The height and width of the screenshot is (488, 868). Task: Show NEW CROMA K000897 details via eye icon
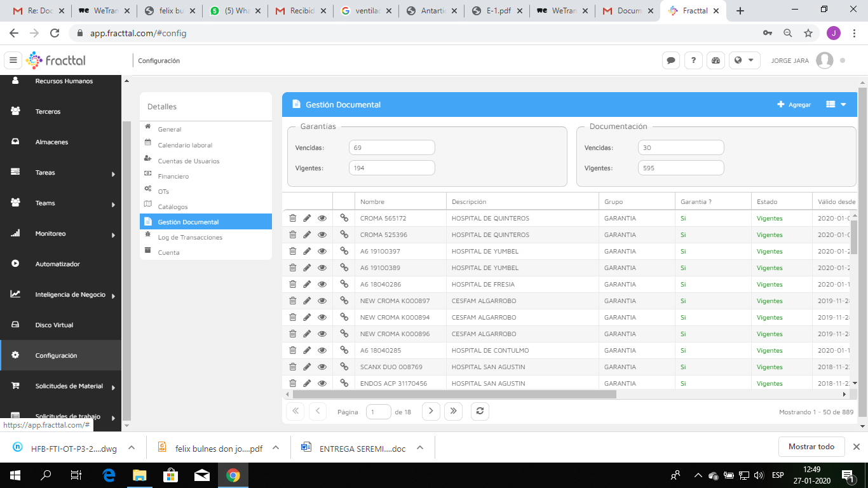pos(322,301)
